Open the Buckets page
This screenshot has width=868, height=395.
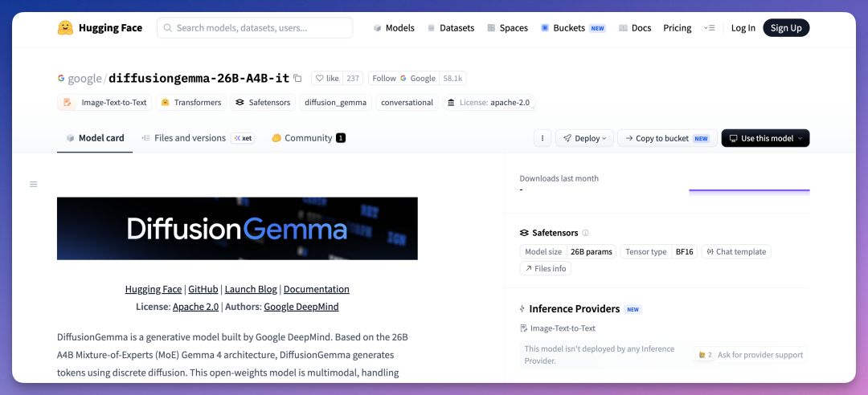(573, 27)
